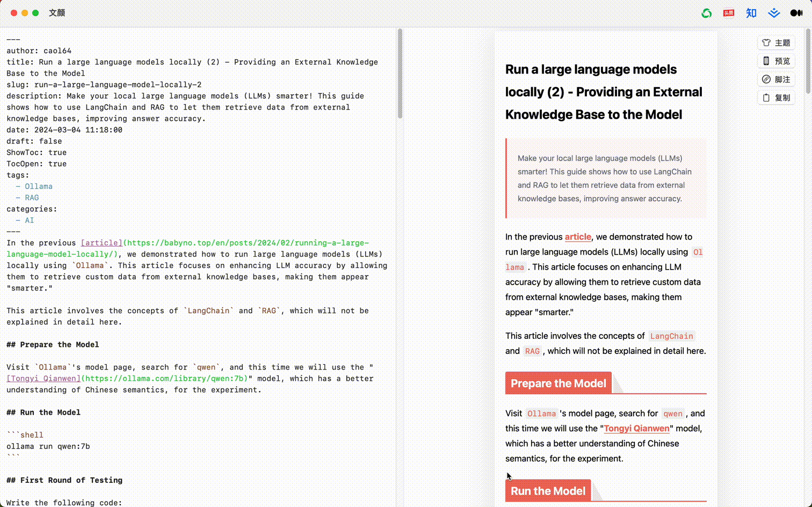Screen dimensions: 812x507
Task: Click the red Toutiao platform icon
Action: [x=729, y=13]
